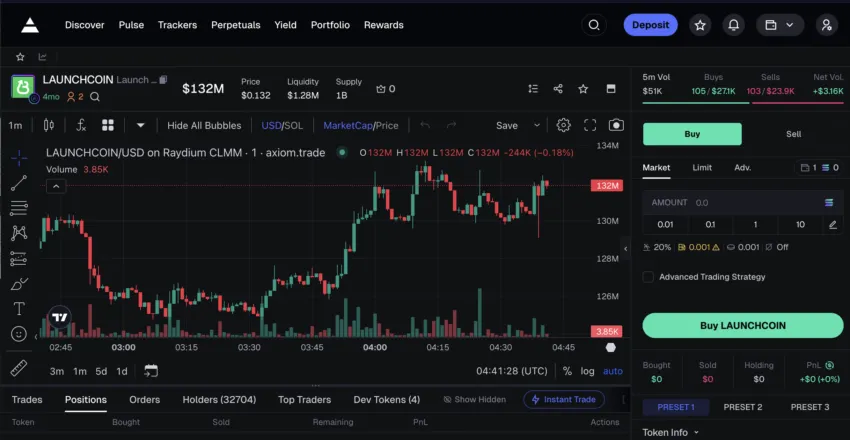Enable Instant Trade

[564, 399]
